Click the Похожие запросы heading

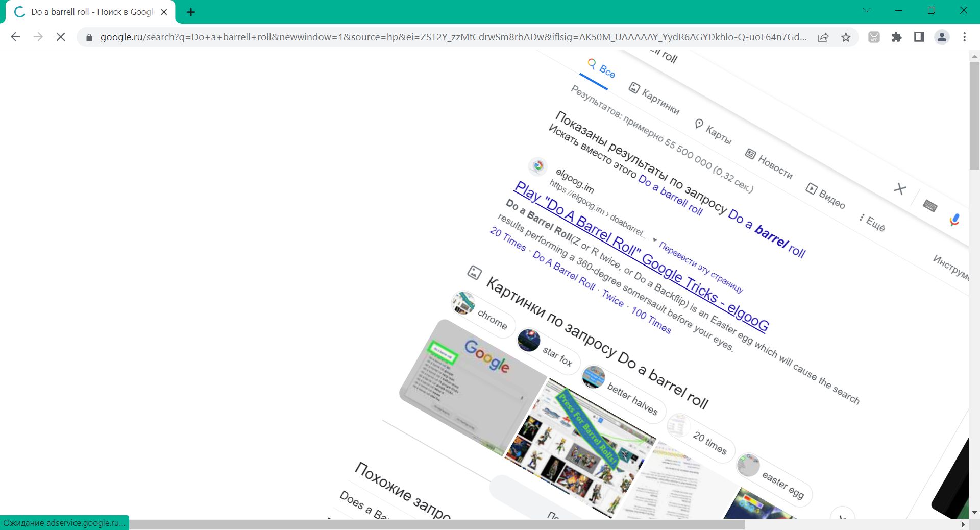coord(403,491)
